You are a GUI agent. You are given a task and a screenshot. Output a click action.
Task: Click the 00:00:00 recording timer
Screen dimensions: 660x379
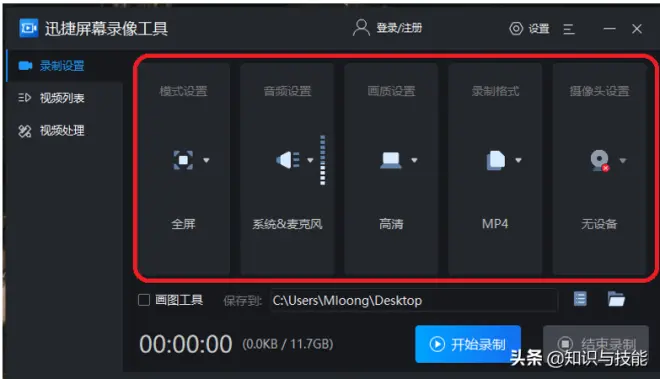(186, 344)
